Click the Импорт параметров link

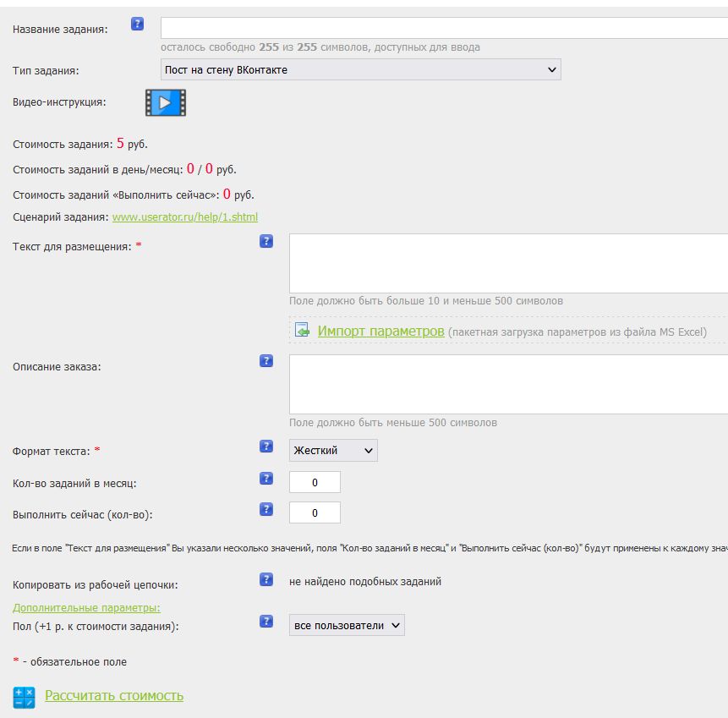click(x=380, y=332)
